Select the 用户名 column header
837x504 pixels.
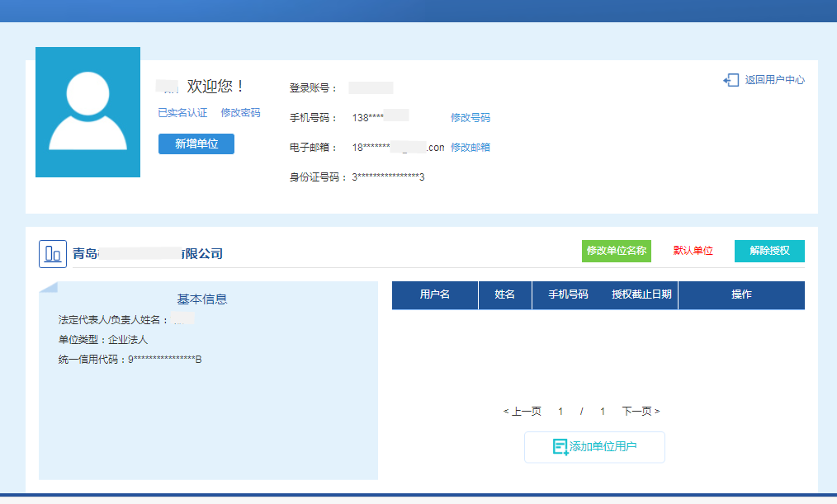point(435,294)
